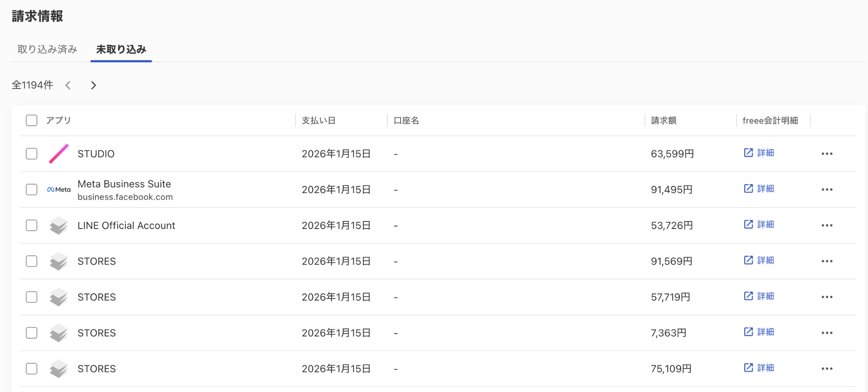
Task: Open 詳細 link for the STUDIO invoice
Action: point(765,153)
